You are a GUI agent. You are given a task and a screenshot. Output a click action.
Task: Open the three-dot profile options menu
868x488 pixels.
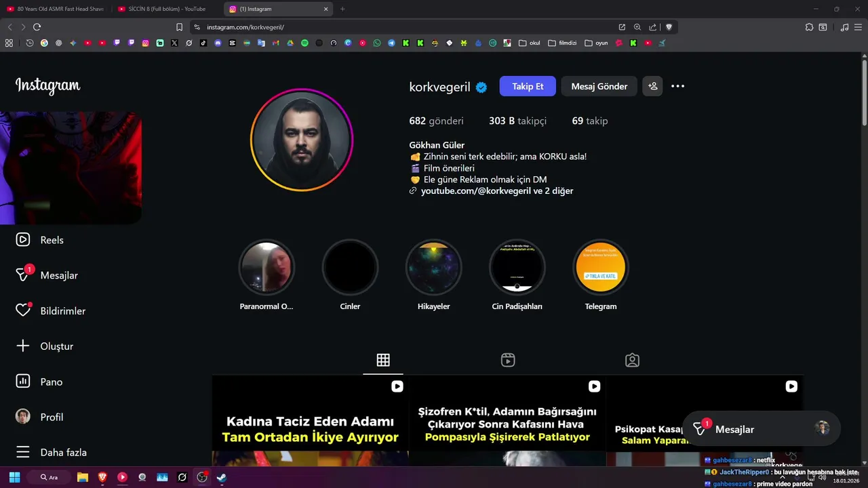click(677, 86)
